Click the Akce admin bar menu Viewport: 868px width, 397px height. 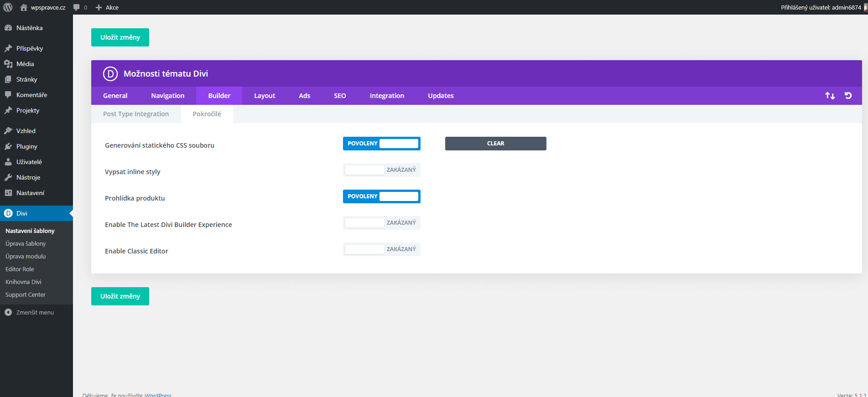point(107,7)
